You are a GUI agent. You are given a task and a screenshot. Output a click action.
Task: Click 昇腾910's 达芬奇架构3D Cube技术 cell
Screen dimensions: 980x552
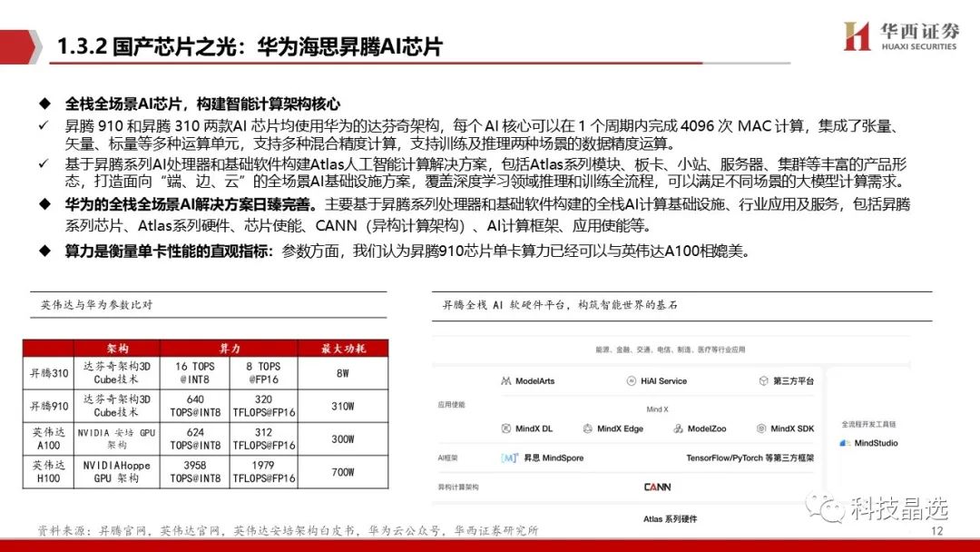pos(117,406)
